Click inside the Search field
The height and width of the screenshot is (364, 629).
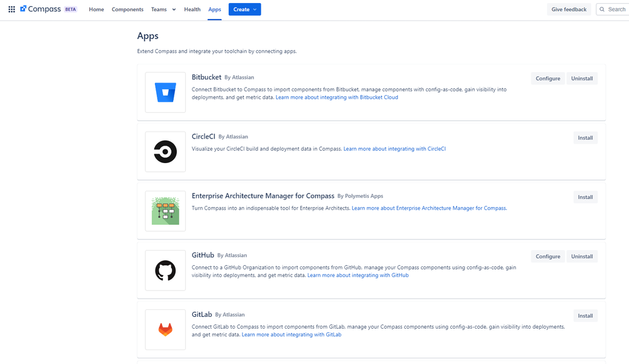coord(614,9)
